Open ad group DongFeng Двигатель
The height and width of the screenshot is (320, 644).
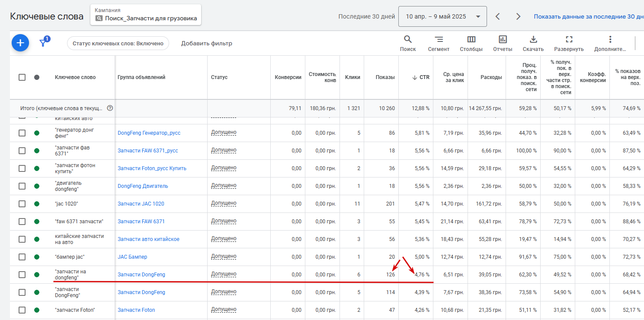point(143,186)
